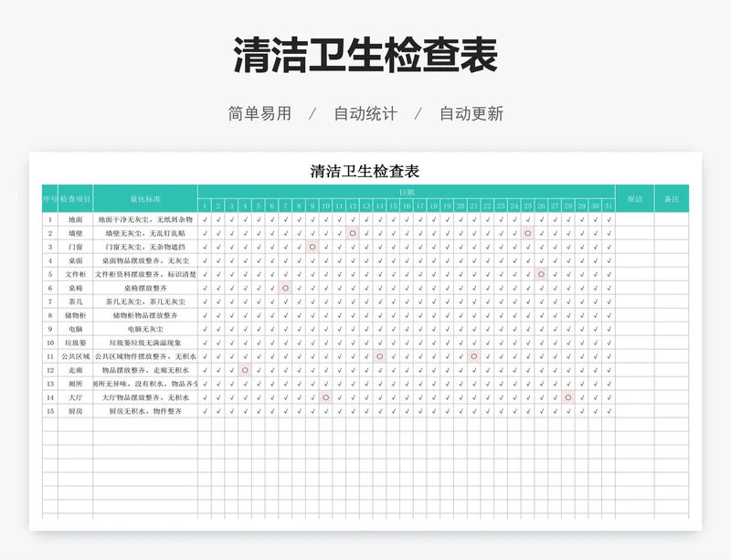Click date header number 7
Image resolution: width=731 pixels, height=560 pixels.
point(285,206)
